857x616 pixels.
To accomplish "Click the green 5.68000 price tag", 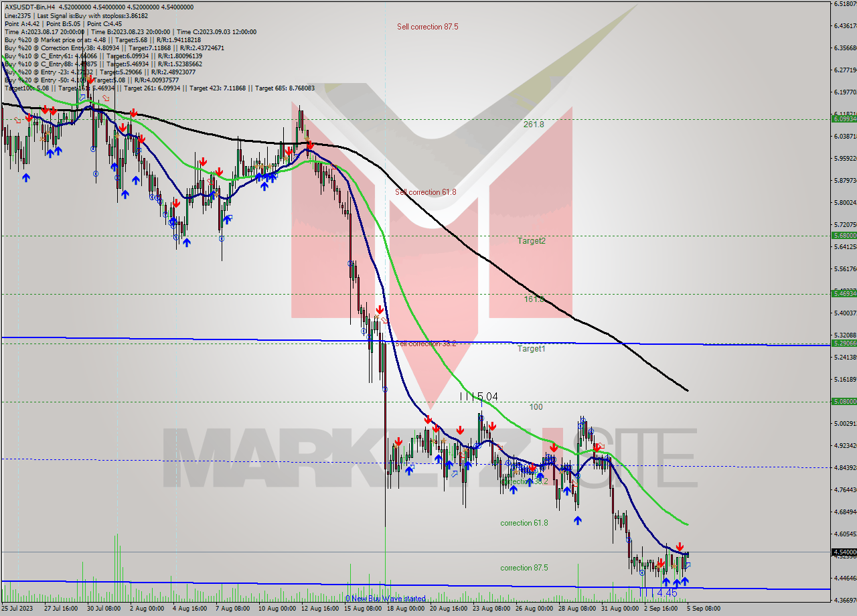I will [844, 236].
